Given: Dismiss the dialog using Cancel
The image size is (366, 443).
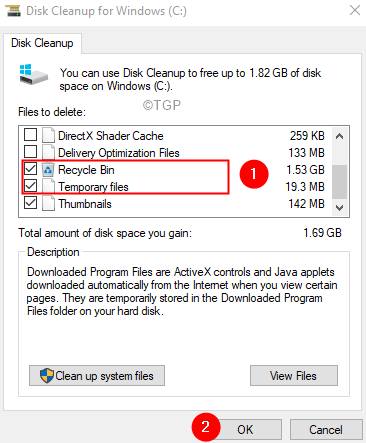Looking at the screenshot, I should coord(326,430).
